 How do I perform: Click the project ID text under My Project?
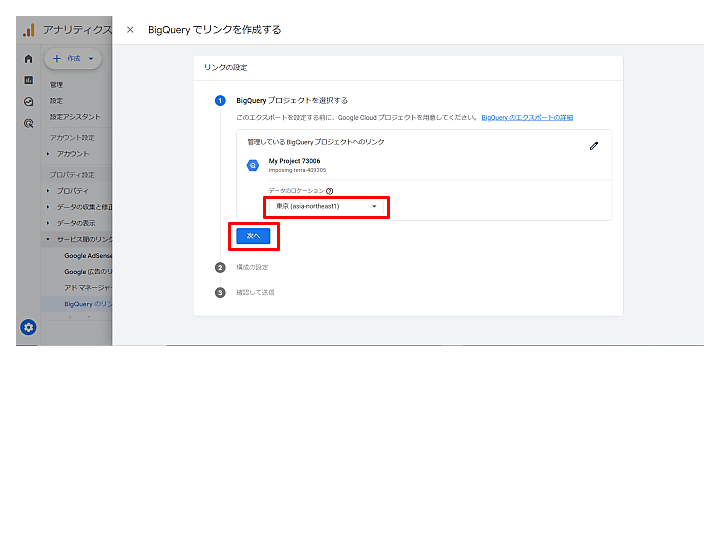click(x=297, y=170)
